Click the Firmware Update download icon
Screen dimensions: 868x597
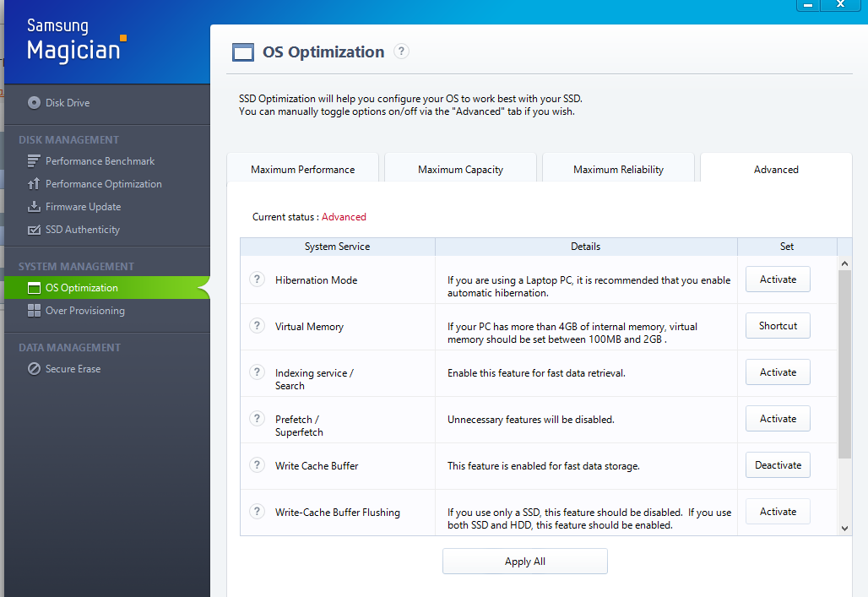pyautogui.click(x=34, y=207)
